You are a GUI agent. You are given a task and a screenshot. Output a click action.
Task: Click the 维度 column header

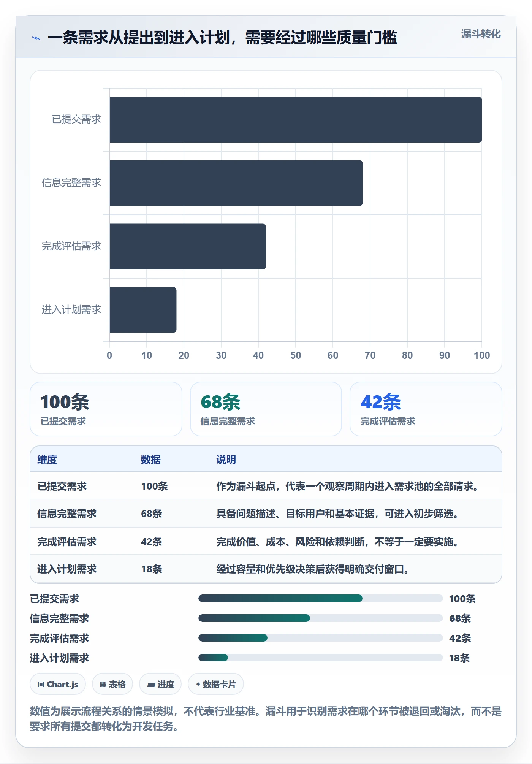click(47, 460)
